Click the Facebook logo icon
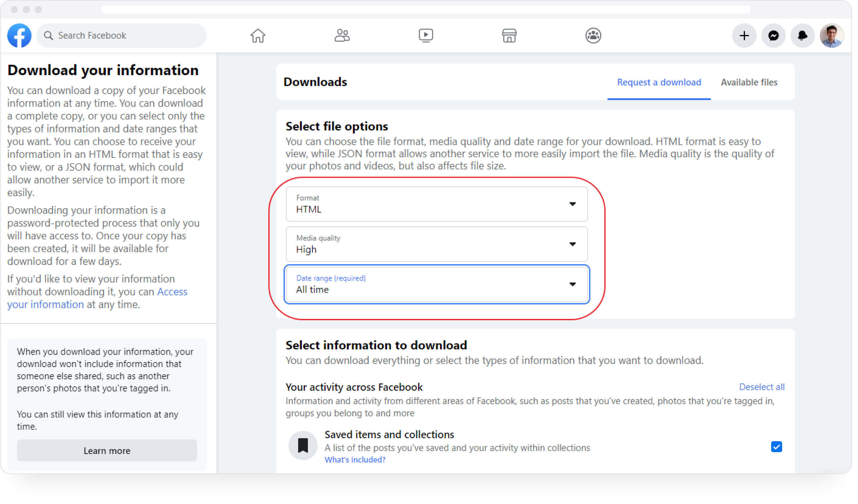858x504 pixels. coord(19,36)
